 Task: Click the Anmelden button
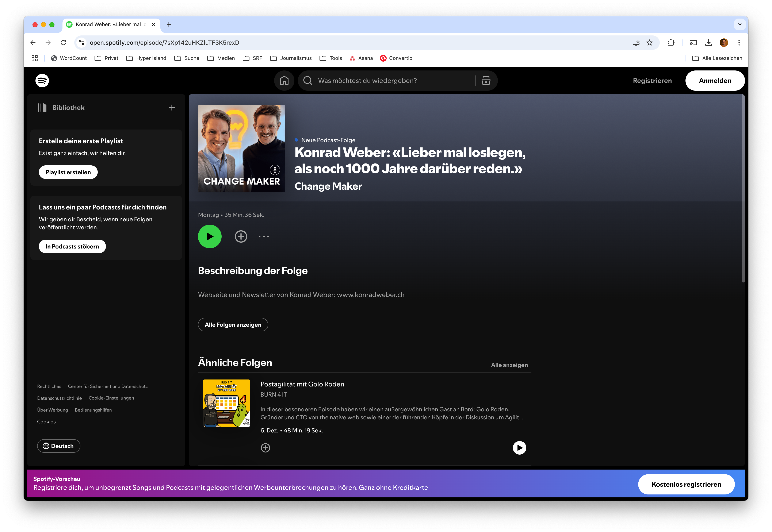click(x=715, y=81)
